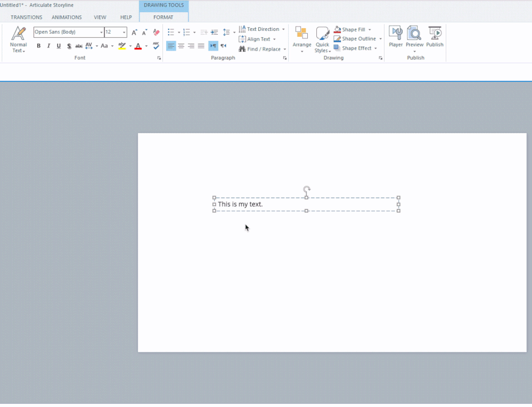Open the View tab
Image resolution: width=532 pixels, height=407 pixels.
[100, 17]
